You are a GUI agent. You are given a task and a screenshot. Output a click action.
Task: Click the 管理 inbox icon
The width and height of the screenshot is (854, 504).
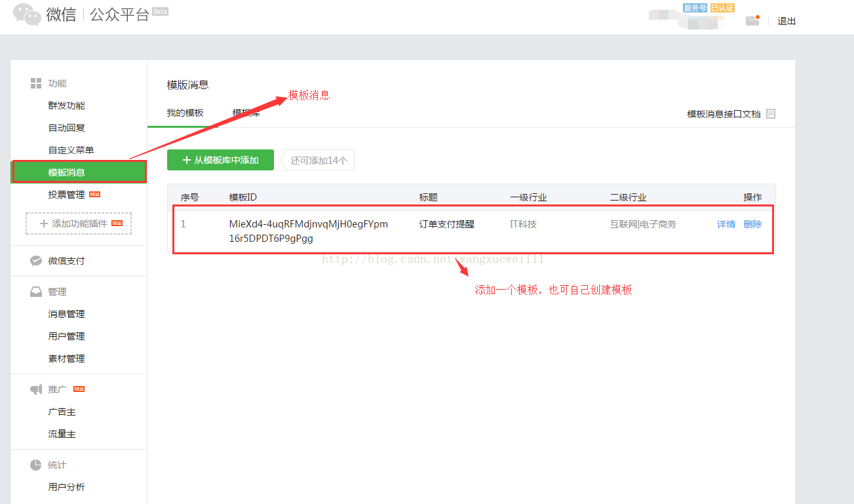pos(36,292)
